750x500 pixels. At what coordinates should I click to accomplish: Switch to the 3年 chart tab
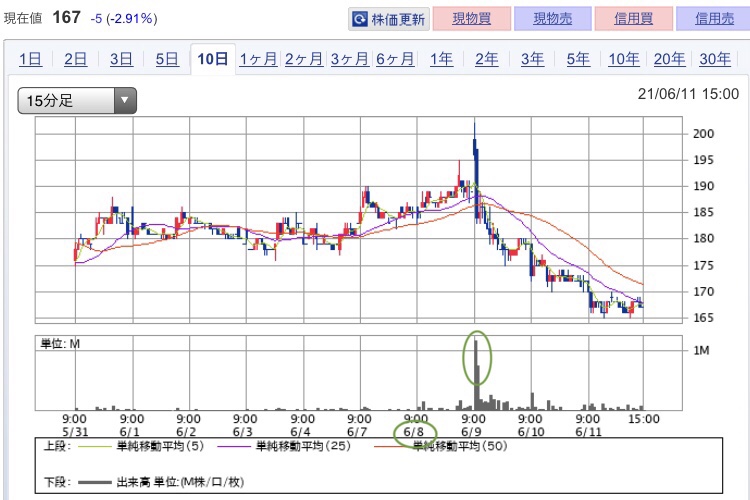click(532, 59)
